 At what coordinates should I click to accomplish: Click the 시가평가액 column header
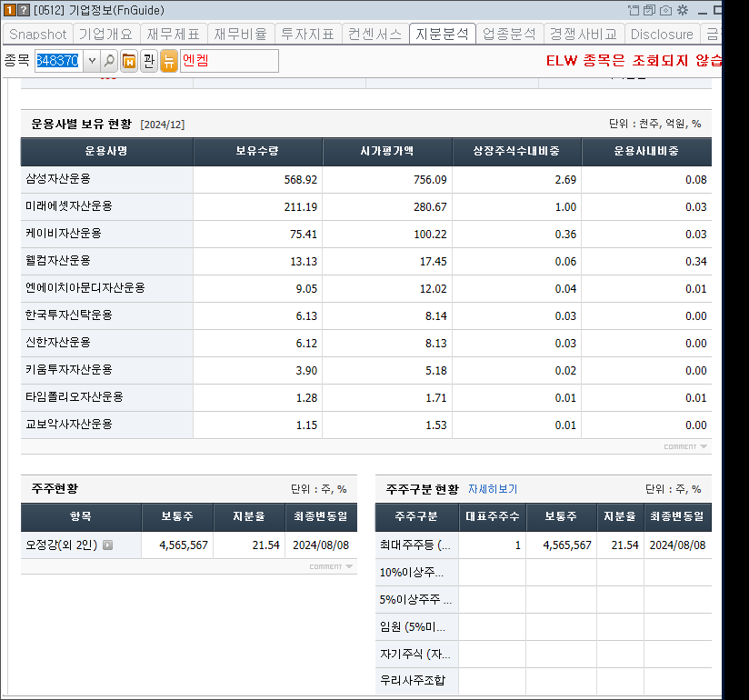pos(387,152)
